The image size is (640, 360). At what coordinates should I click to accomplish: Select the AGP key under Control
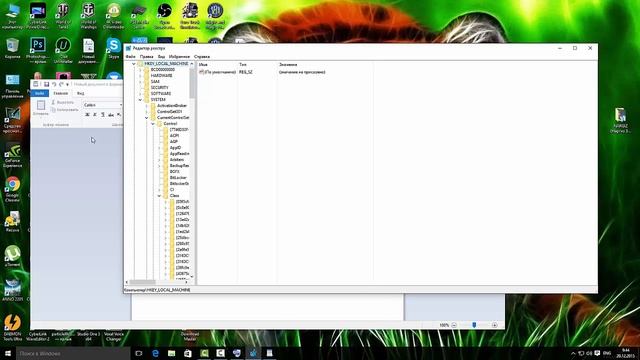coord(174,142)
